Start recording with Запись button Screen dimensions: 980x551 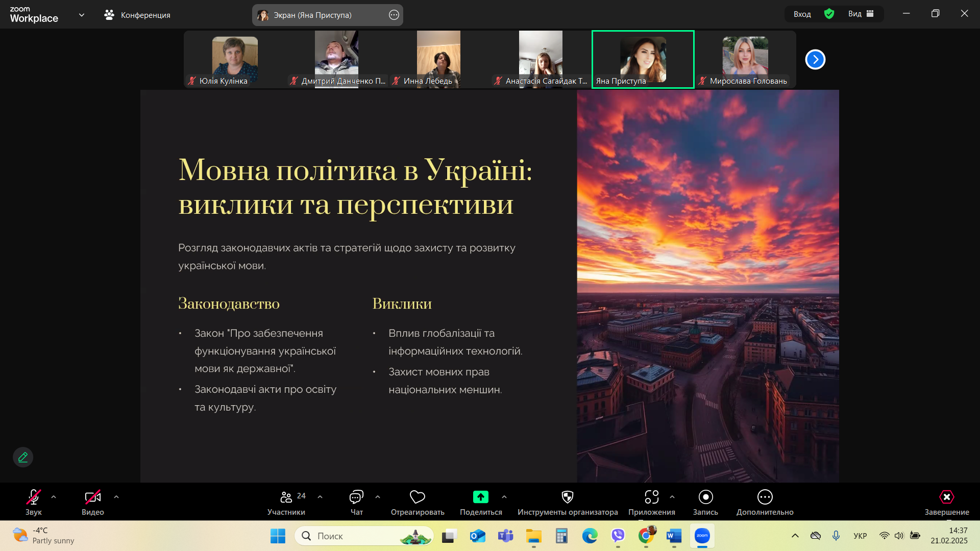tap(705, 503)
